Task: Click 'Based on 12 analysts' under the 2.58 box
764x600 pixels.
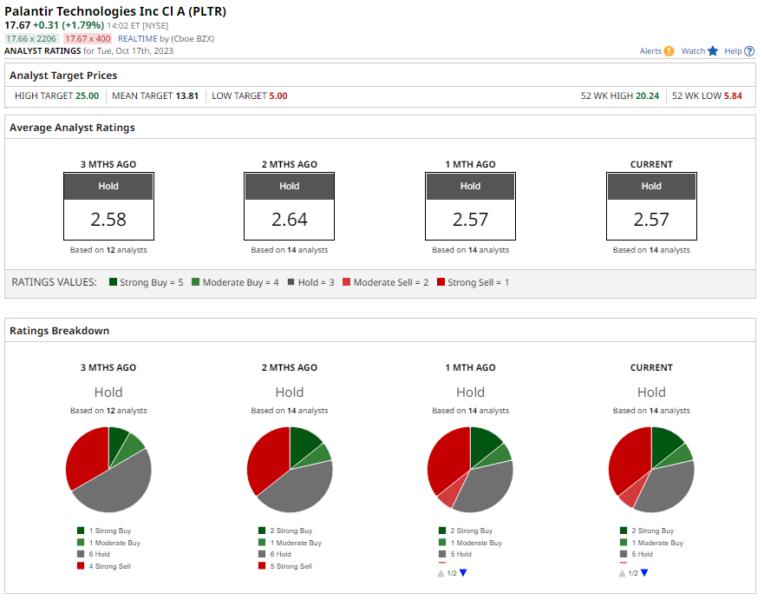Action: (x=108, y=250)
